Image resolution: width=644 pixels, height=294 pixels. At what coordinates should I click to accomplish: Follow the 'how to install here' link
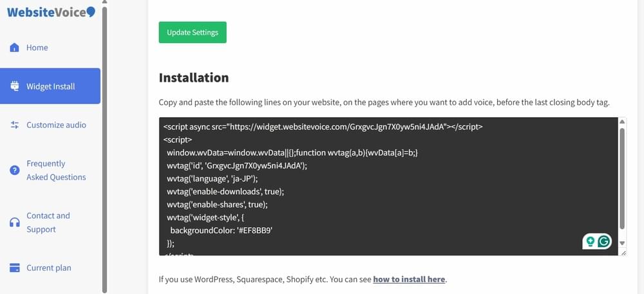click(409, 279)
